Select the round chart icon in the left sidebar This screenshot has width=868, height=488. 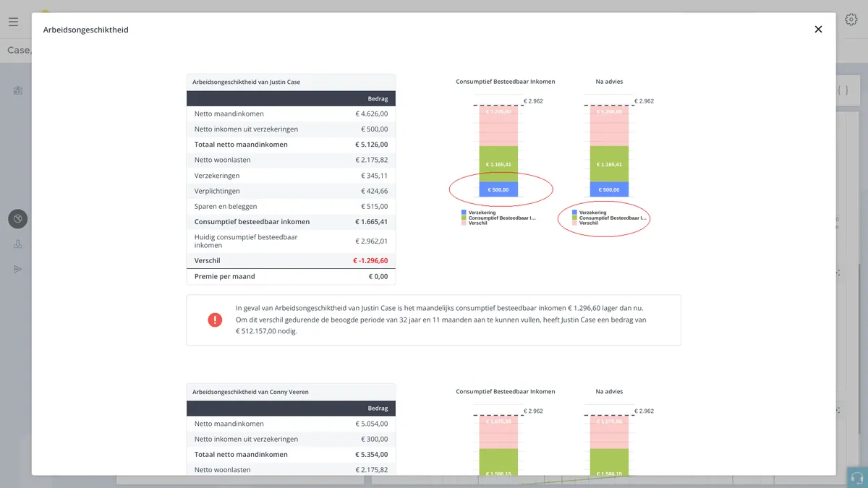click(x=18, y=218)
